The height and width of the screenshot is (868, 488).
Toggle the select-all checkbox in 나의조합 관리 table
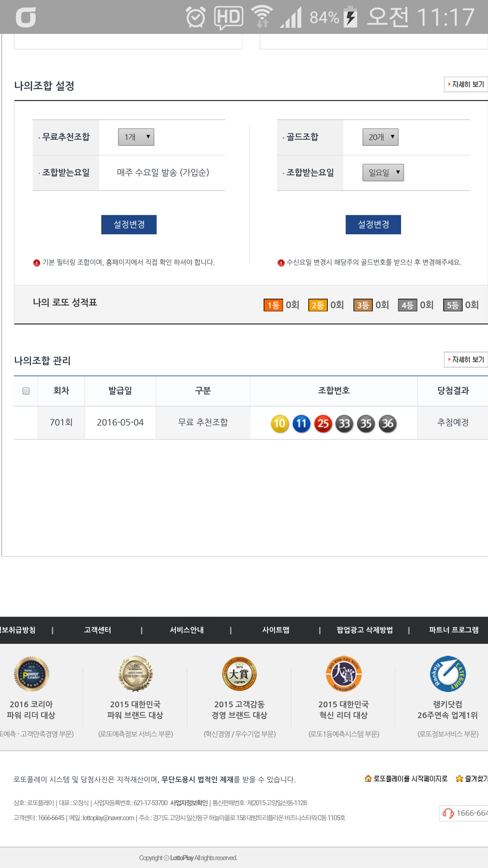(x=26, y=391)
